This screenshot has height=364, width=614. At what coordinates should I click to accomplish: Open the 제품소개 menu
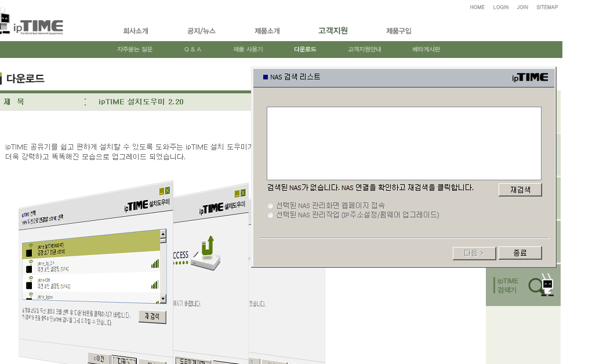point(267,31)
